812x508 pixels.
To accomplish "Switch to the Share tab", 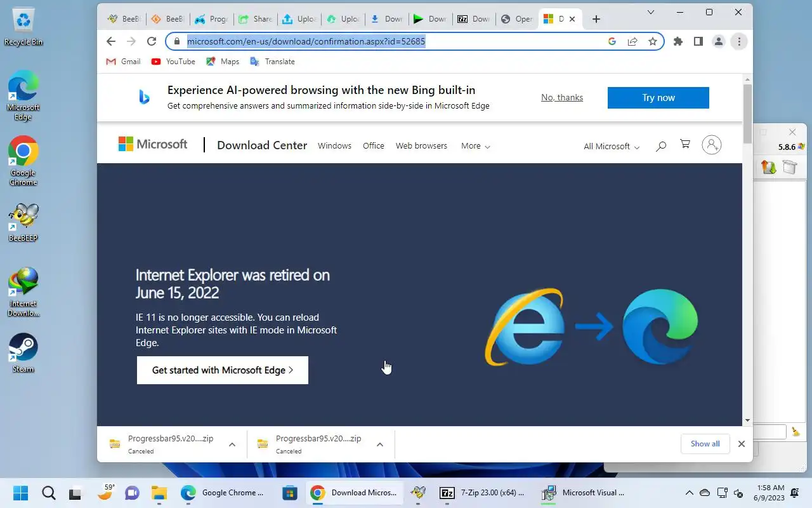I will [256, 19].
